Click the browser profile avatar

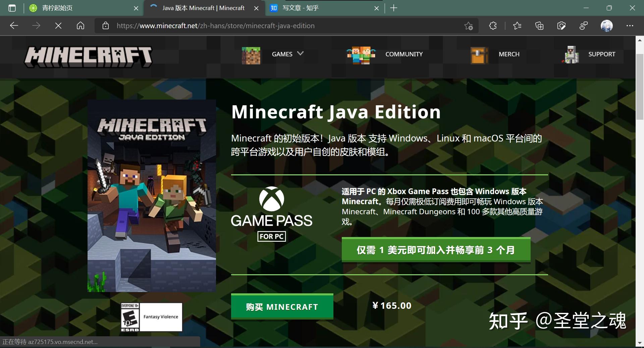click(606, 25)
